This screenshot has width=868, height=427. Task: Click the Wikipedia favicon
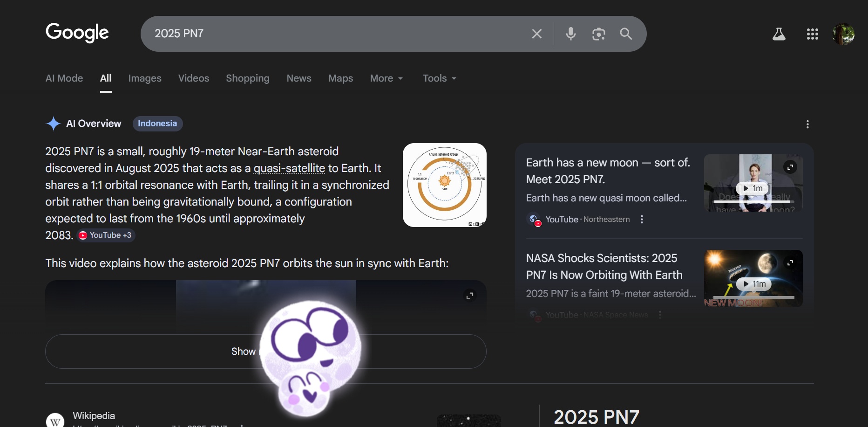55,420
